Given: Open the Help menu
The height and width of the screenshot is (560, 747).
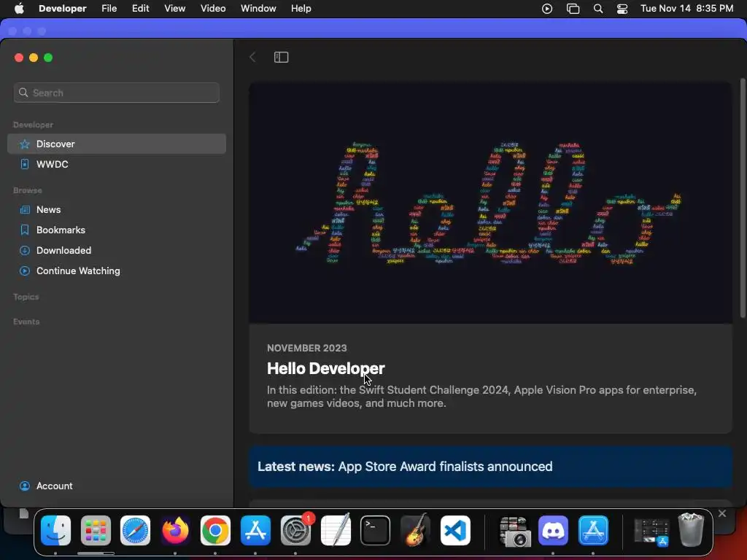Looking at the screenshot, I should click(x=301, y=9).
